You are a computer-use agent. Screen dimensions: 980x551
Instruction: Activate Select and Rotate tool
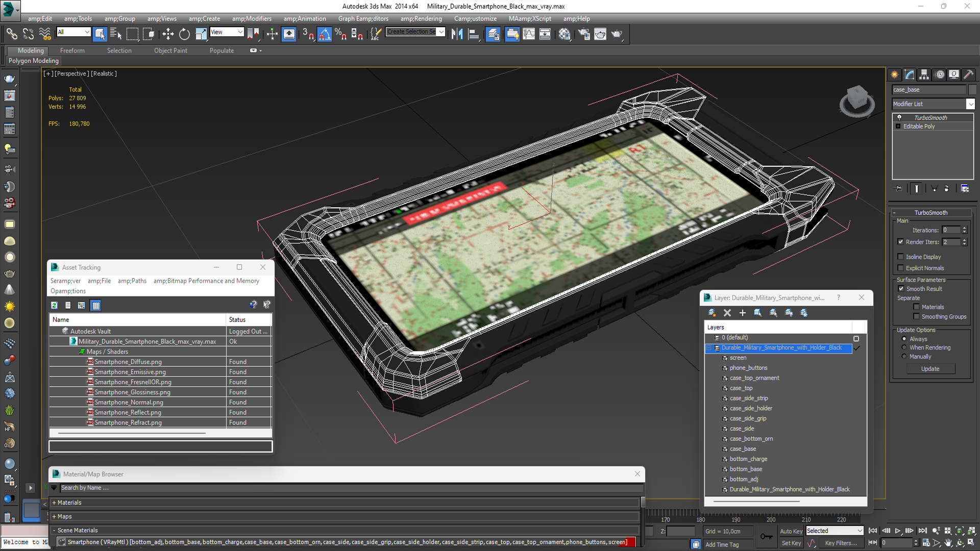pos(184,34)
